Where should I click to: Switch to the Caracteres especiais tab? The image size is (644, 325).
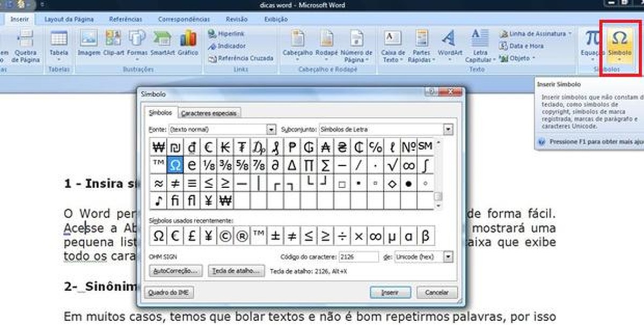pos(209,113)
